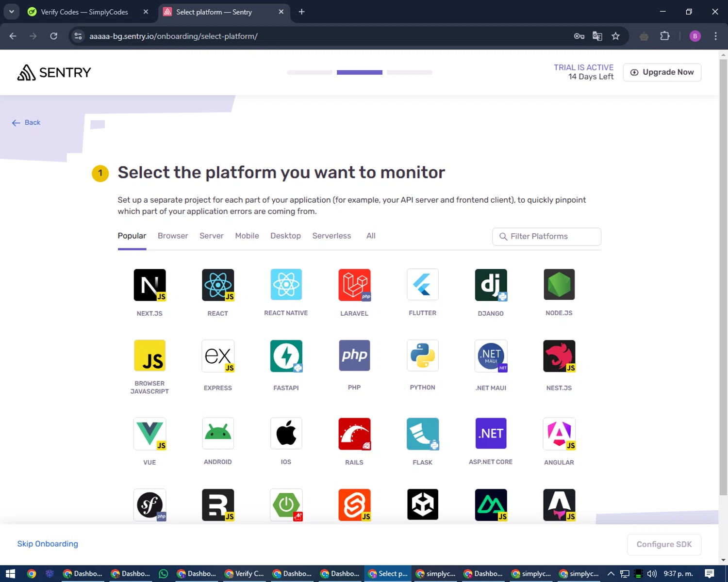
Task: Show All platforms tab
Action: pos(371,236)
